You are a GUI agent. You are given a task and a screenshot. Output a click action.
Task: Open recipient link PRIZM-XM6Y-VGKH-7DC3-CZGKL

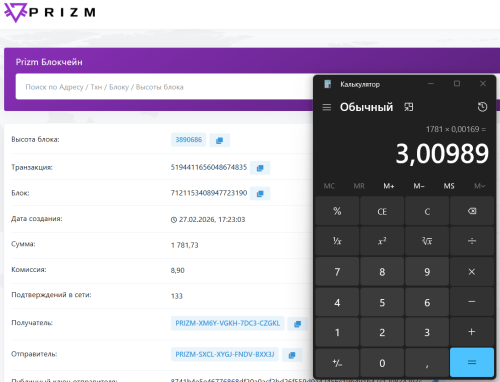(228, 323)
